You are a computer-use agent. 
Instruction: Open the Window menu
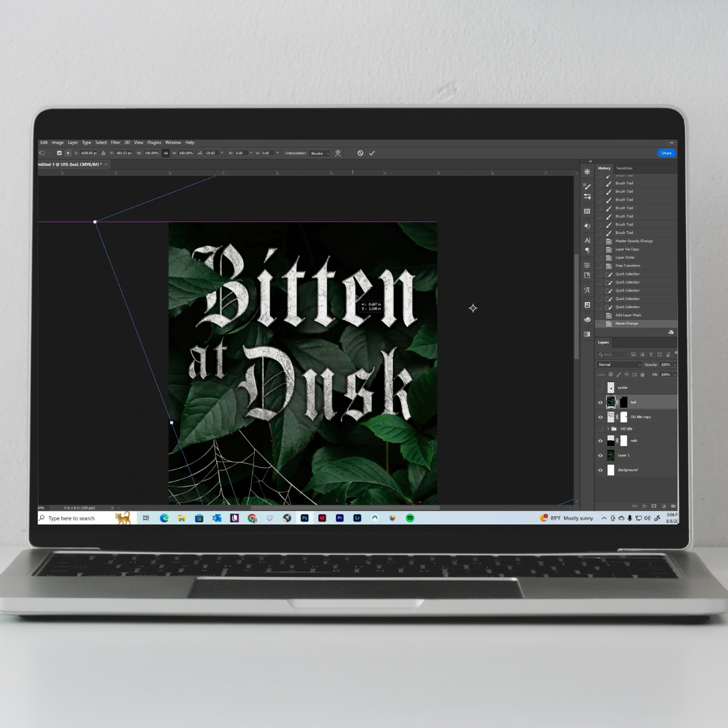[x=173, y=142]
